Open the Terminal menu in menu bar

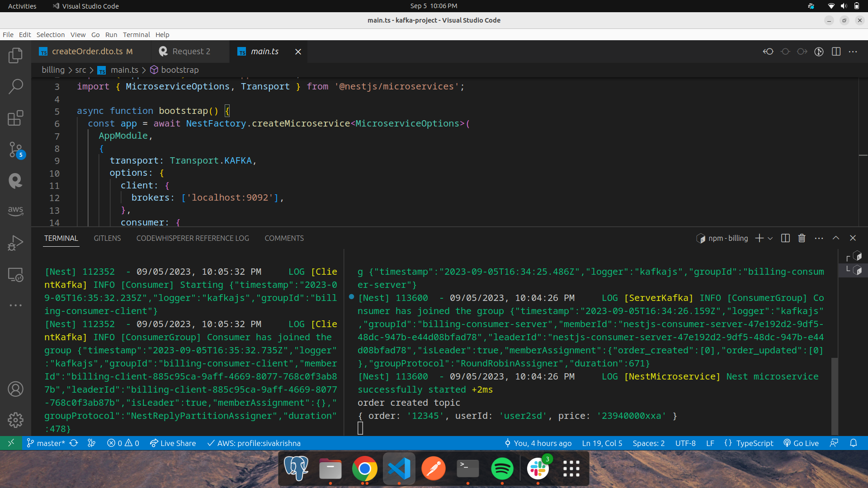tap(136, 35)
